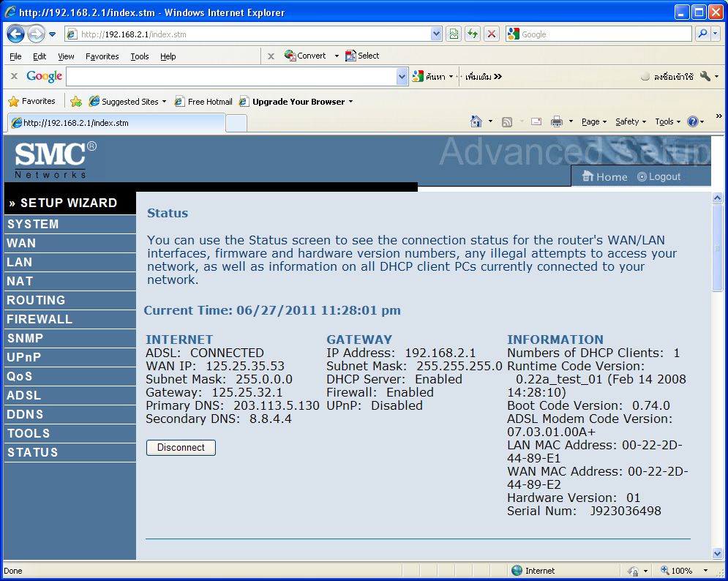Click the blue Help question mark icon

click(x=693, y=121)
